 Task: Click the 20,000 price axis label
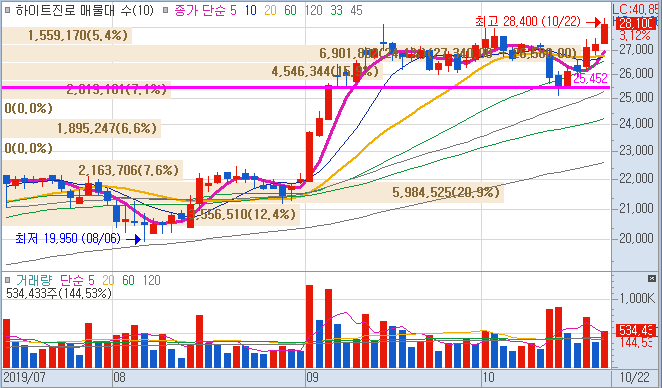tap(636, 239)
